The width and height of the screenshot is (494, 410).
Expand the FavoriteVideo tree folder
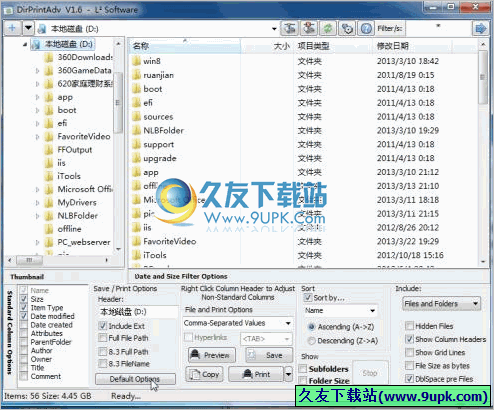pyautogui.click(x=38, y=137)
